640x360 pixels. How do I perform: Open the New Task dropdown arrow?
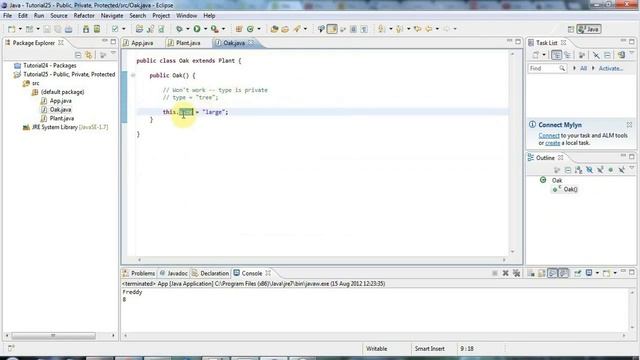tap(544, 55)
